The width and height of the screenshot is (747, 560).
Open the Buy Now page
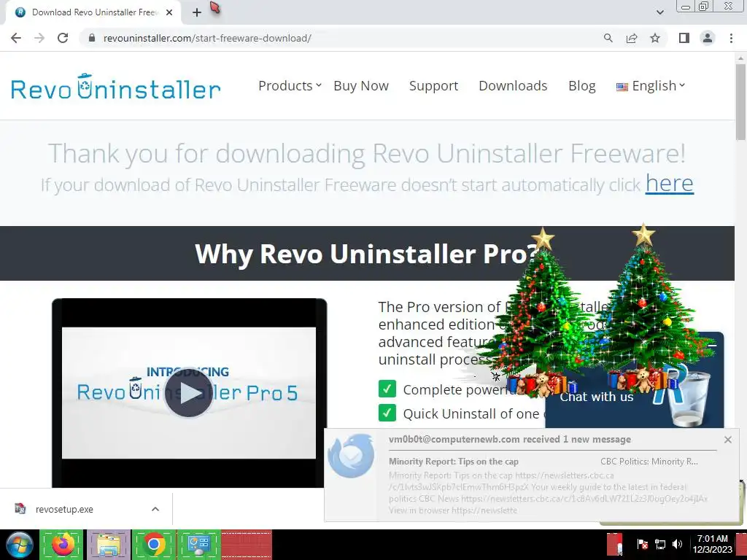click(361, 86)
